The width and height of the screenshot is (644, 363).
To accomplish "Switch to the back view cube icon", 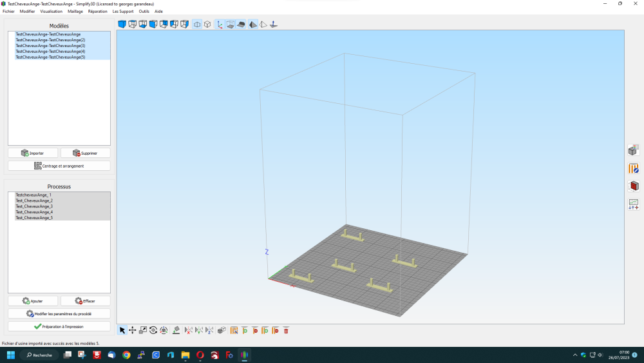I will (x=164, y=25).
